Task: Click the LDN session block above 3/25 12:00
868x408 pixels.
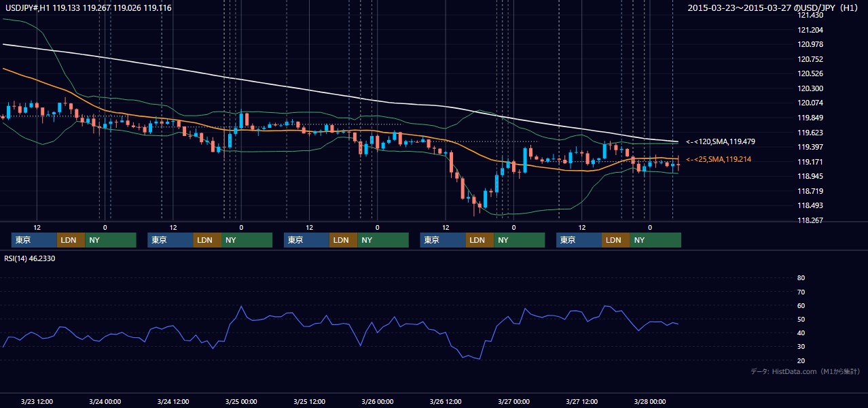Action: point(343,240)
